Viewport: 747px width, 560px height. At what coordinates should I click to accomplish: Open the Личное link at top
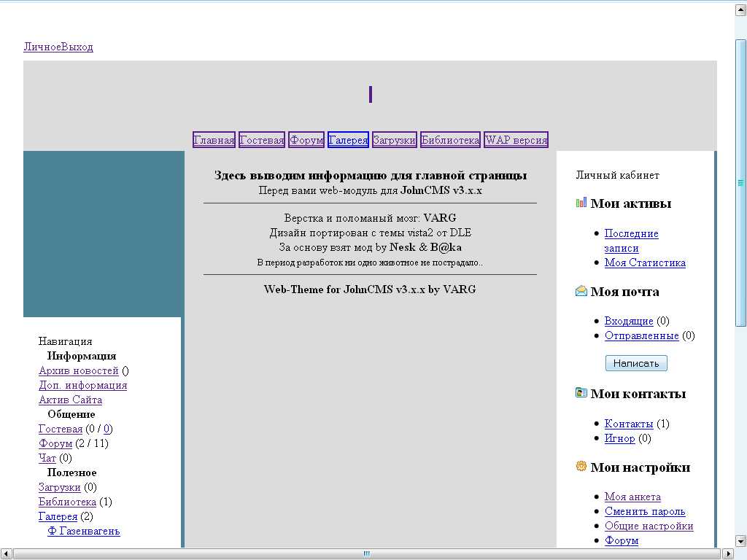pos(42,47)
